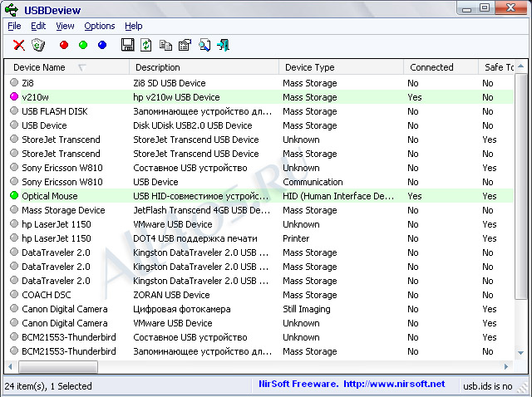Image resolution: width=532 pixels, height=397 pixels.
Task: Click the 'Still Imaging' device type cell
Action: pos(307,309)
